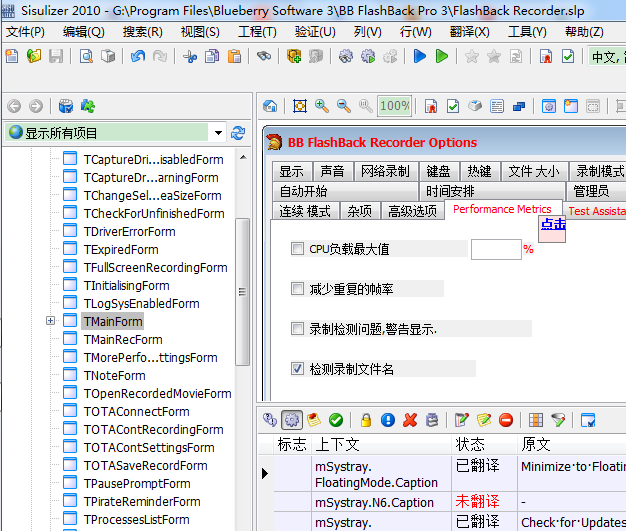
Task: Open the 工程(T) menu
Action: coord(257,31)
